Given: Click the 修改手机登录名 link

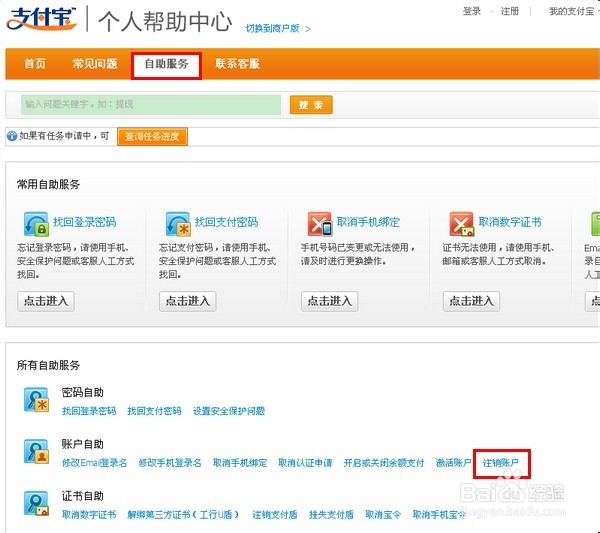Looking at the screenshot, I should 170,463.
